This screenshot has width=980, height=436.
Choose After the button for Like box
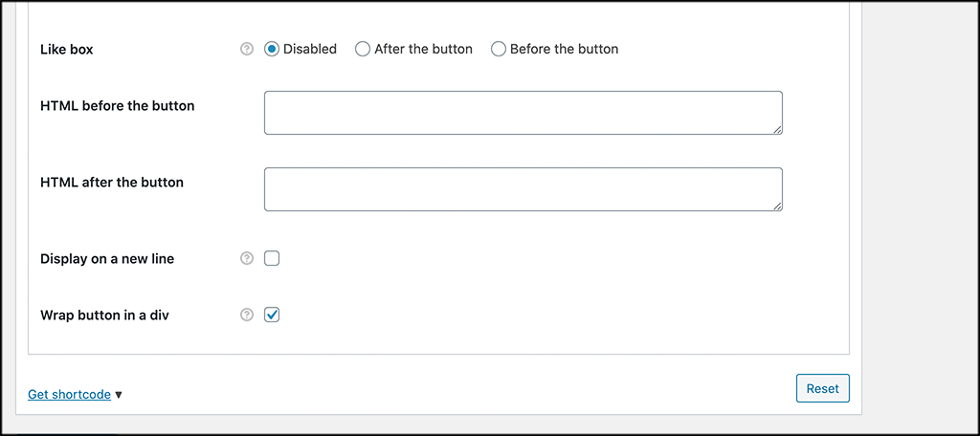(x=363, y=49)
